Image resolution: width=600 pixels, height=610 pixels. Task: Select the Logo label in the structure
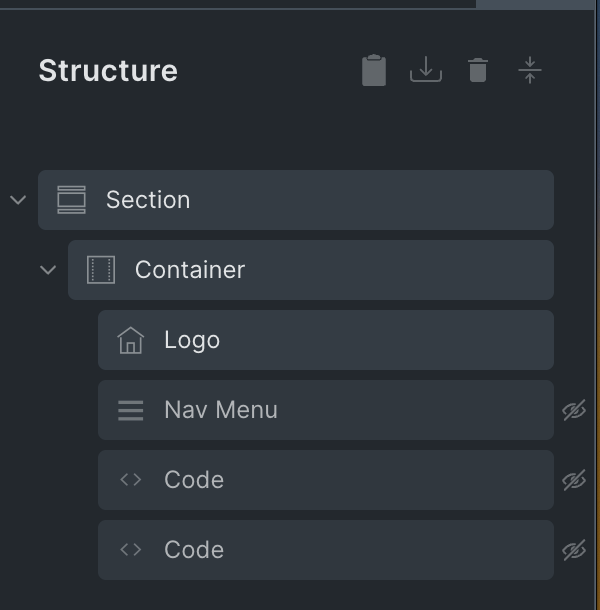192,340
